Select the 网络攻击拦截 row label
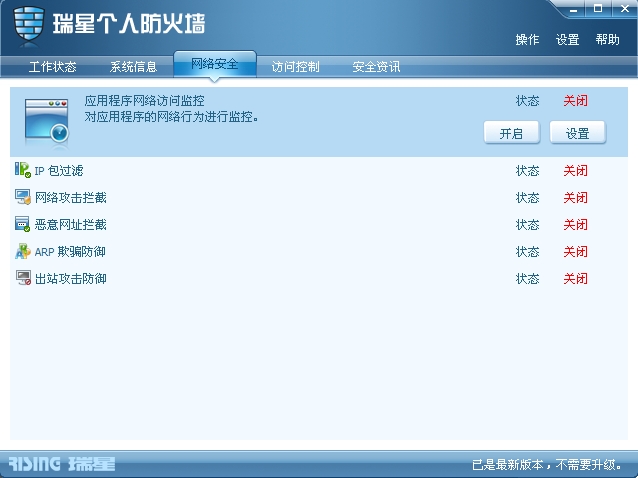Screen dimensions: 638x478 71,198
